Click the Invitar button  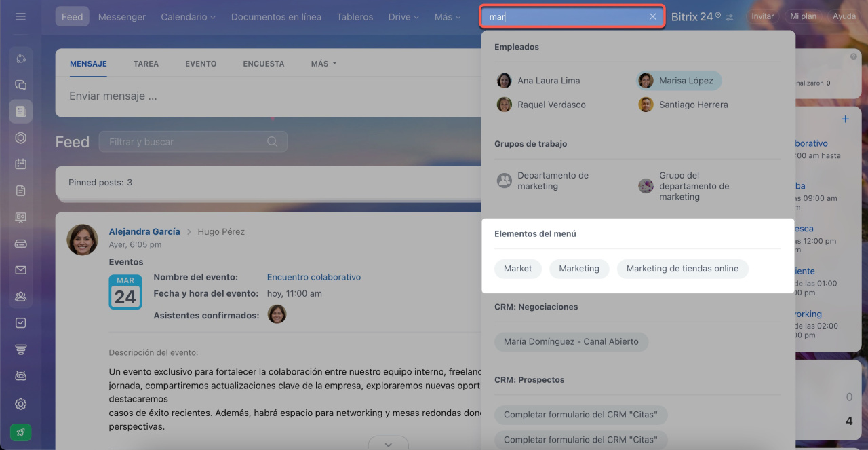[763, 16]
